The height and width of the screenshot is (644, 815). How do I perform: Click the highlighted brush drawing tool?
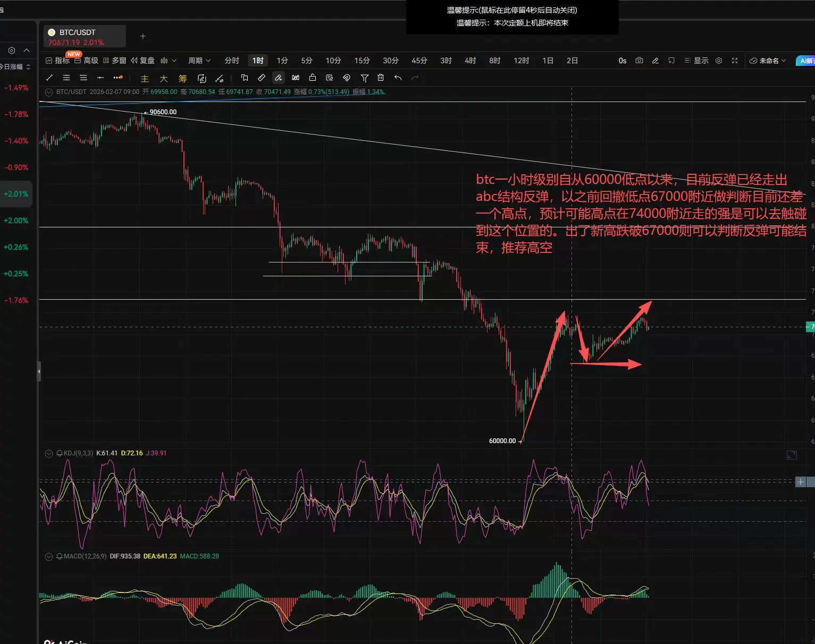[279, 78]
